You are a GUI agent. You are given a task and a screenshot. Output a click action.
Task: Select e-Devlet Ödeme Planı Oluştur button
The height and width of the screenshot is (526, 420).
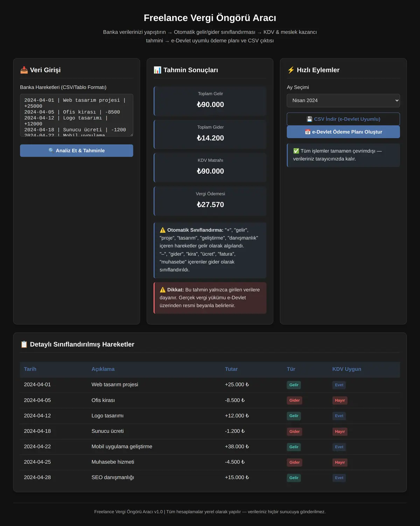[343, 132]
